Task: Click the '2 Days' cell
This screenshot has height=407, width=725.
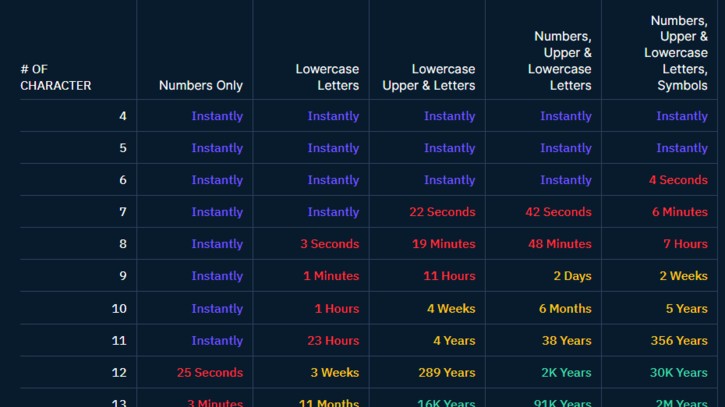Action: tap(572, 276)
